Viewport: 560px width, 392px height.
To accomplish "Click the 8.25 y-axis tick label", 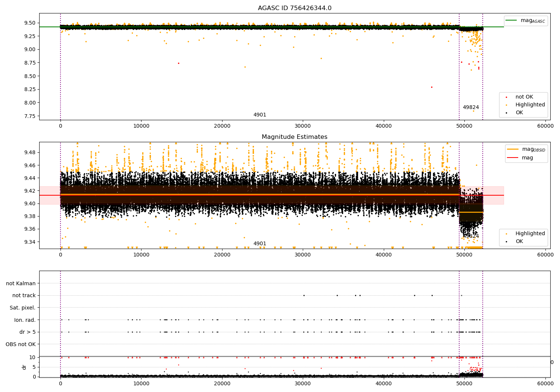I will 29,89.
